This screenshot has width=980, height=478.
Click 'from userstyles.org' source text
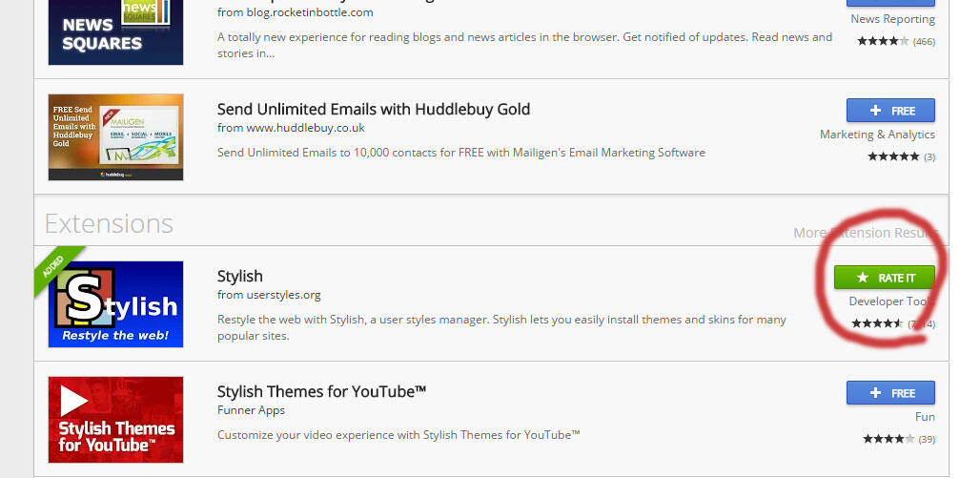click(269, 295)
